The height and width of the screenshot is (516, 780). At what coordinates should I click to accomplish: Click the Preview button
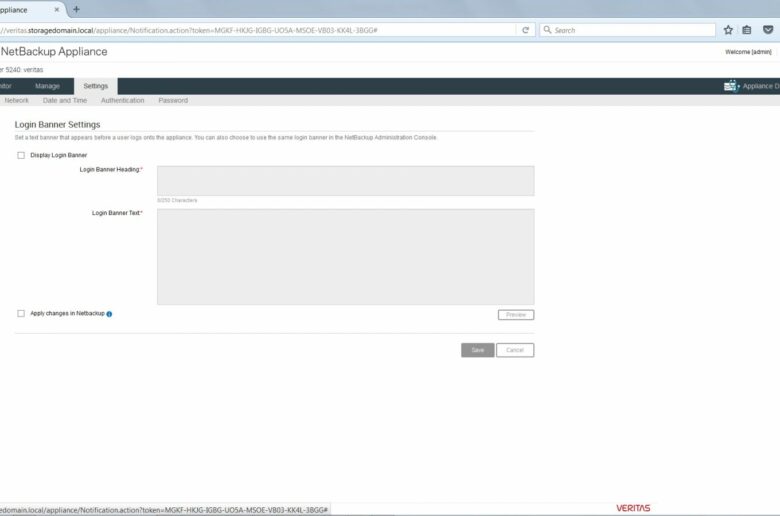click(x=516, y=315)
